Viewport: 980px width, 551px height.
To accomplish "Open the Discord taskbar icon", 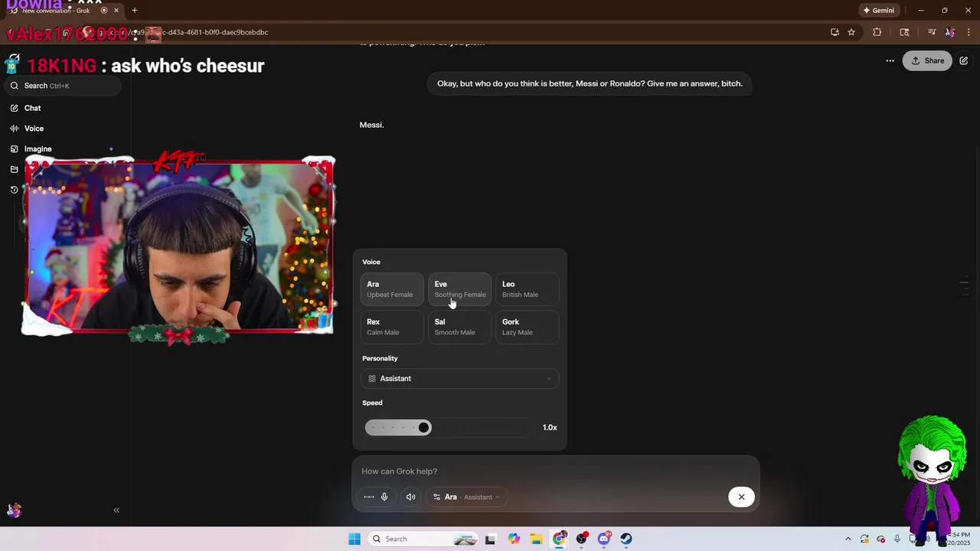I will pyautogui.click(x=604, y=539).
